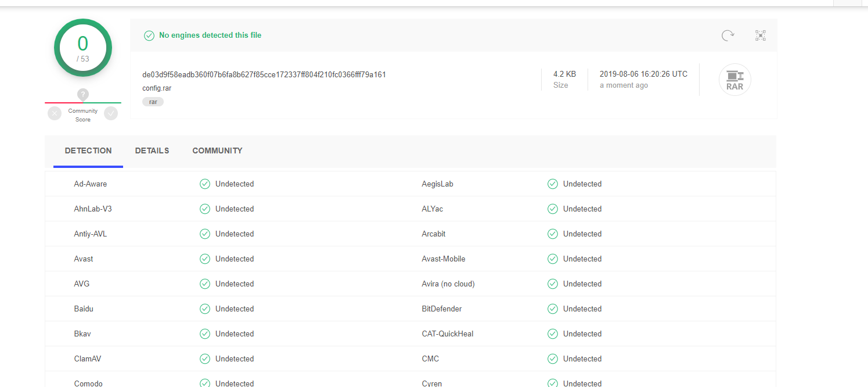The image size is (868, 387).
Task: Click the CAT-QuickHeal undetected check icon
Action: click(x=553, y=334)
